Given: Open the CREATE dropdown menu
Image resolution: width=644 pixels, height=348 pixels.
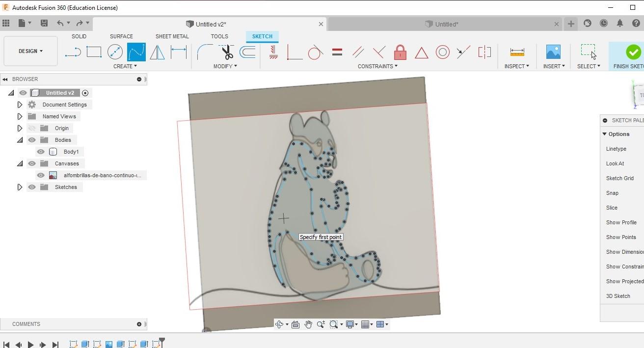Looking at the screenshot, I should (125, 66).
